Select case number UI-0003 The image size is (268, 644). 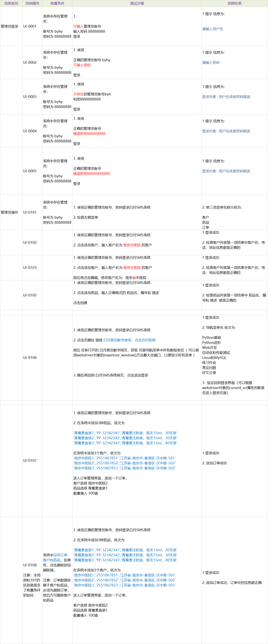[30, 97]
